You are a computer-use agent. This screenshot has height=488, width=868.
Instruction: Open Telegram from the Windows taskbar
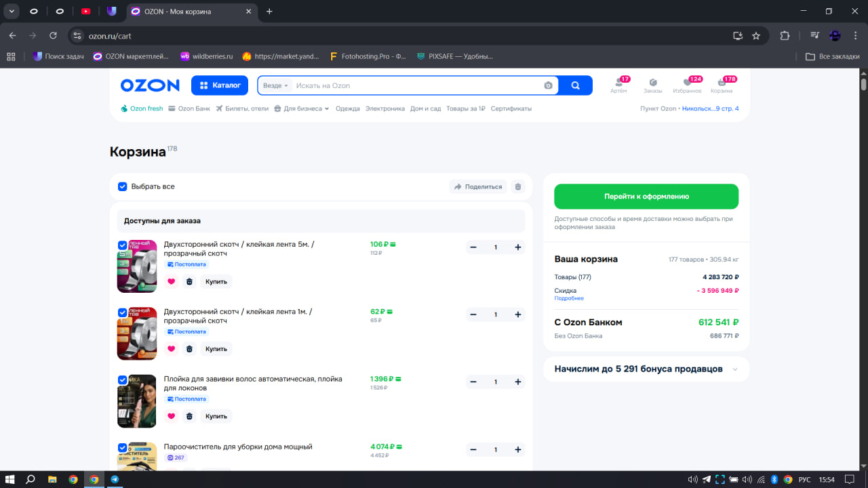[115, 479]
